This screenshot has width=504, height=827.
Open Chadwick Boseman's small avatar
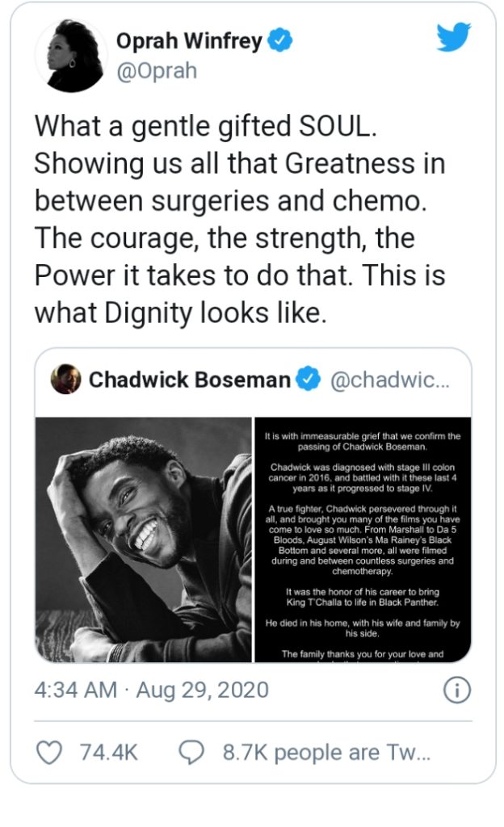click(66, 379)
